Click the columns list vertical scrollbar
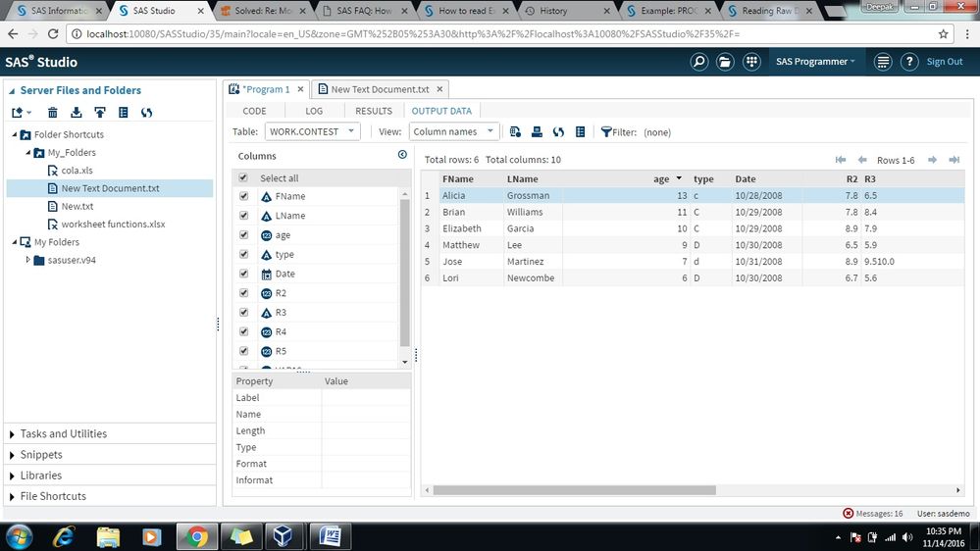The height and width of the screenshot is (551, 980). pyautogui.click(x=404, y=273)
